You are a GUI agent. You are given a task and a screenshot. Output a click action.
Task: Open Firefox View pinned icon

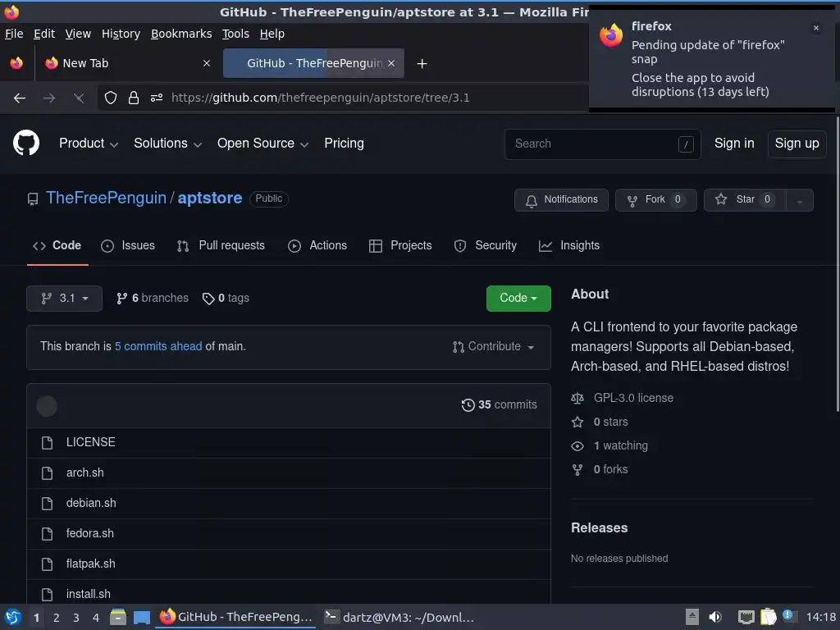[x=16, y=63]
